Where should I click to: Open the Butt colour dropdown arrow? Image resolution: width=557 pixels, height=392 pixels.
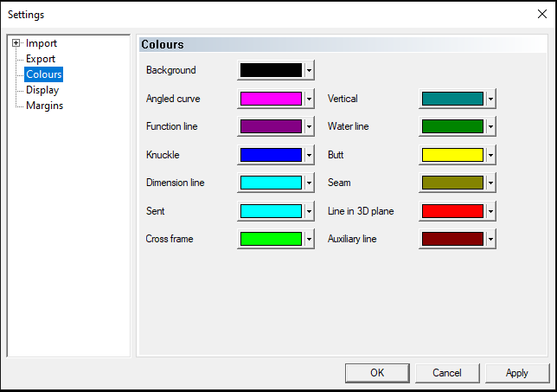490,155
